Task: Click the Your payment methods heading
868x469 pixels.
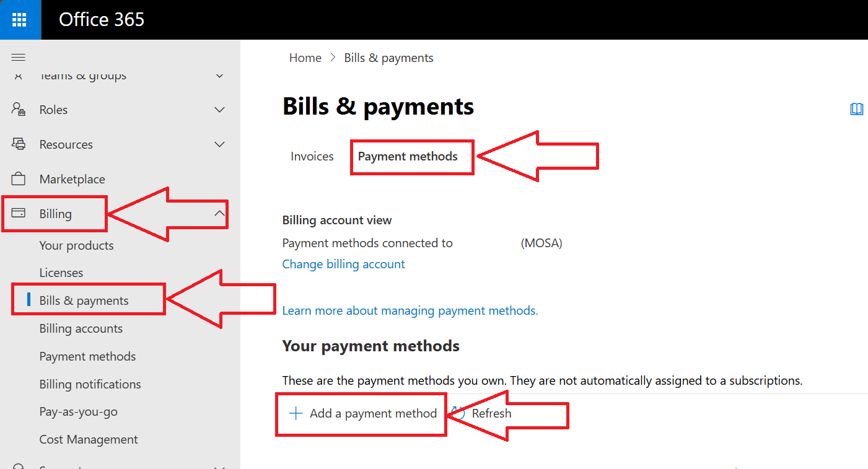Action: click(x=371, y=346)
